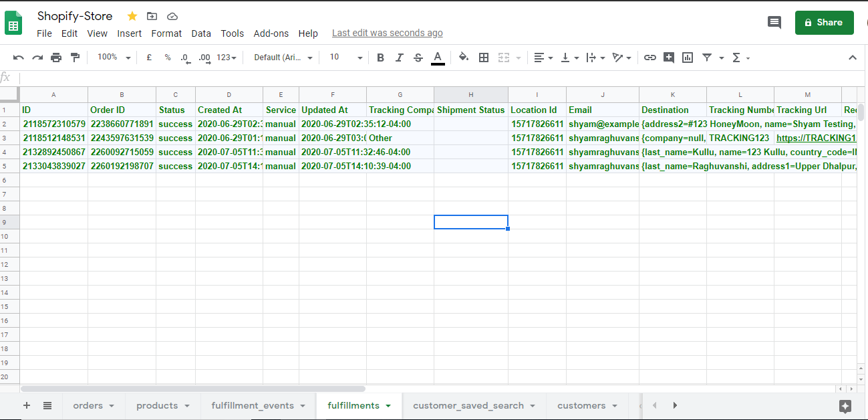The image size is (868, 420).
Task: Click the horizontal scrollbar
Action: [193, 388]
